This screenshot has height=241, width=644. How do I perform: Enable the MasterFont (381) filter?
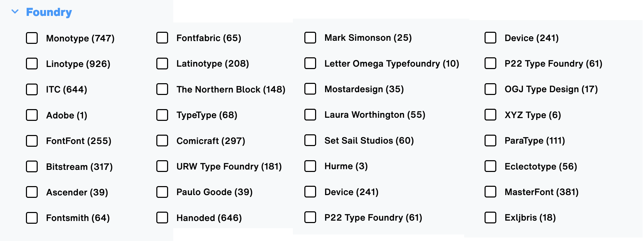pos(490,192)
